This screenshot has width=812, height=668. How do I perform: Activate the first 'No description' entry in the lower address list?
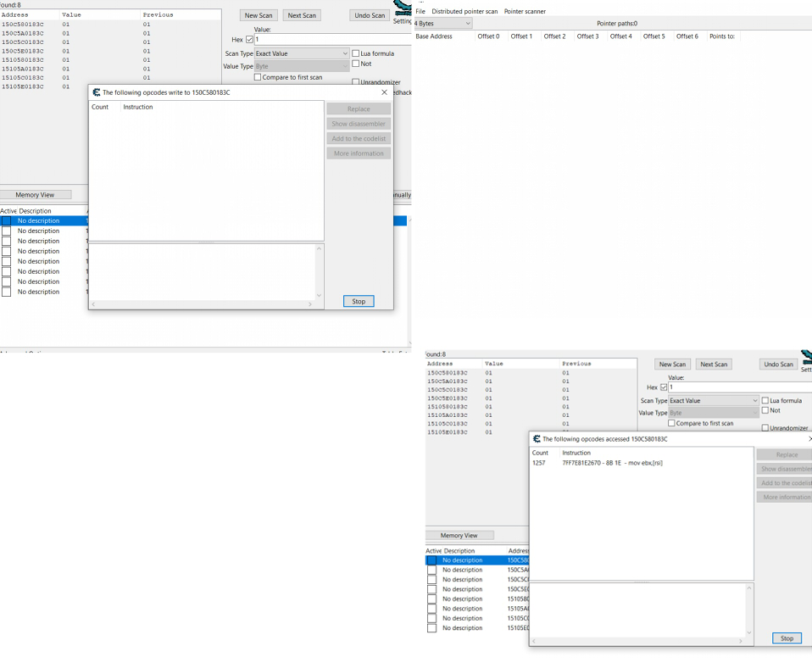(x=431, y=560)
